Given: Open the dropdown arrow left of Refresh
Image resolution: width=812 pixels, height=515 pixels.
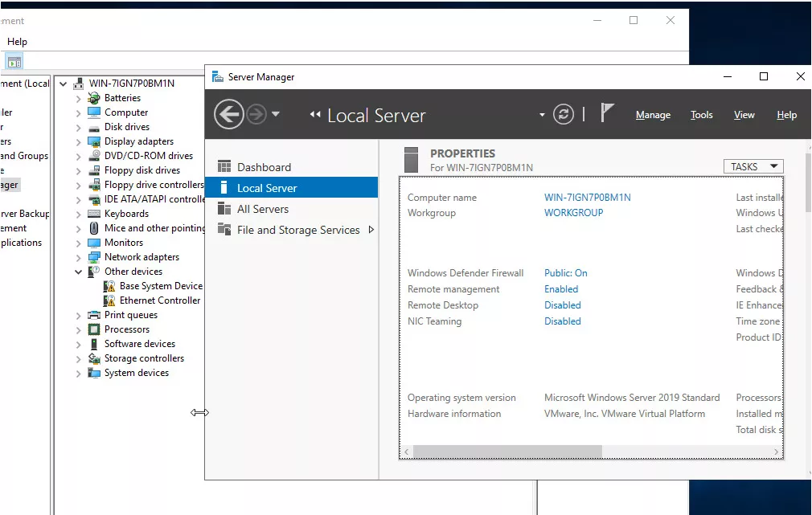Looking at the screenshot, I should (542, 115).
